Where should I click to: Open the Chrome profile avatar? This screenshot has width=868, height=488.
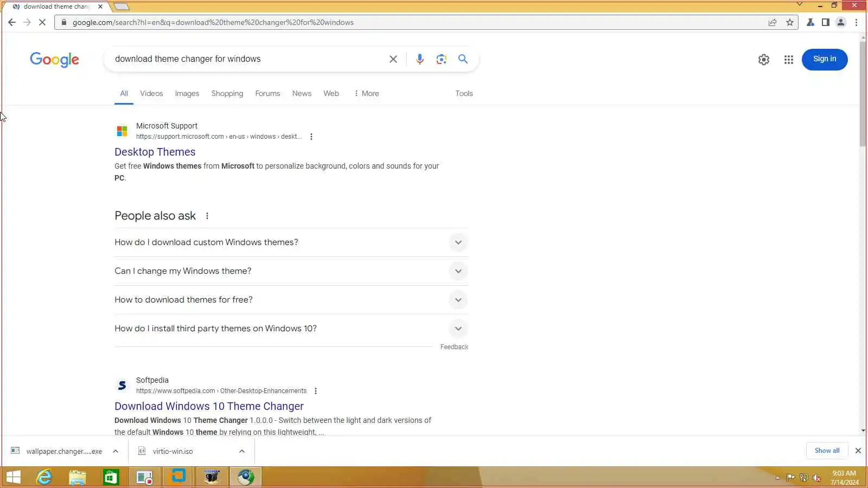(841, 22)
